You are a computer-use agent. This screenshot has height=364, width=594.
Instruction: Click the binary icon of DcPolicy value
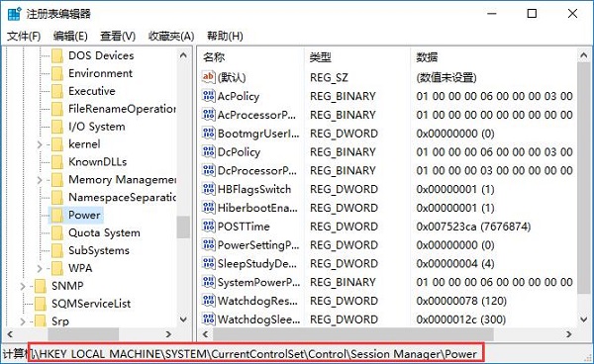point(208,151)
